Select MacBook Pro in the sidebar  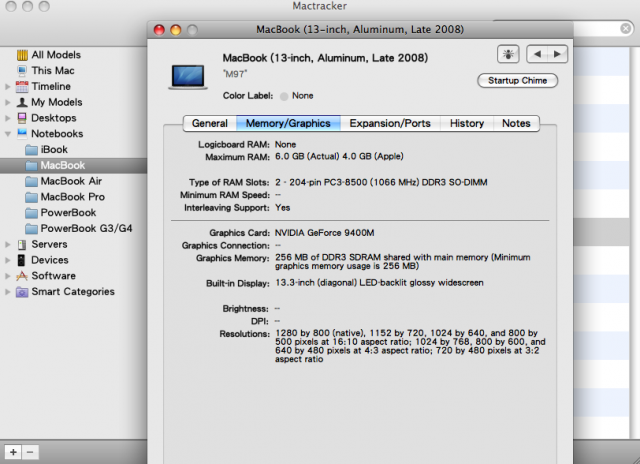click(73, 197)
